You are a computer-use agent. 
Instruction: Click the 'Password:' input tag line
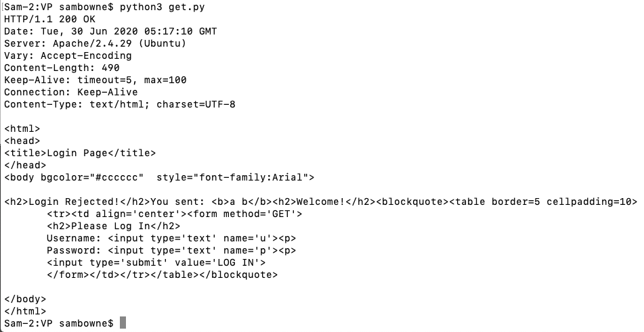[171, 250]
